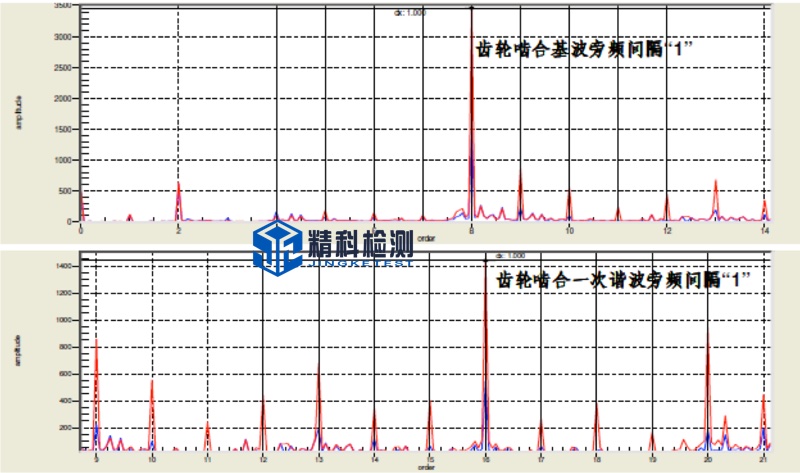Select the peak at order 13 in top chart
Screen dimensions: 800x473
(716, 182)
